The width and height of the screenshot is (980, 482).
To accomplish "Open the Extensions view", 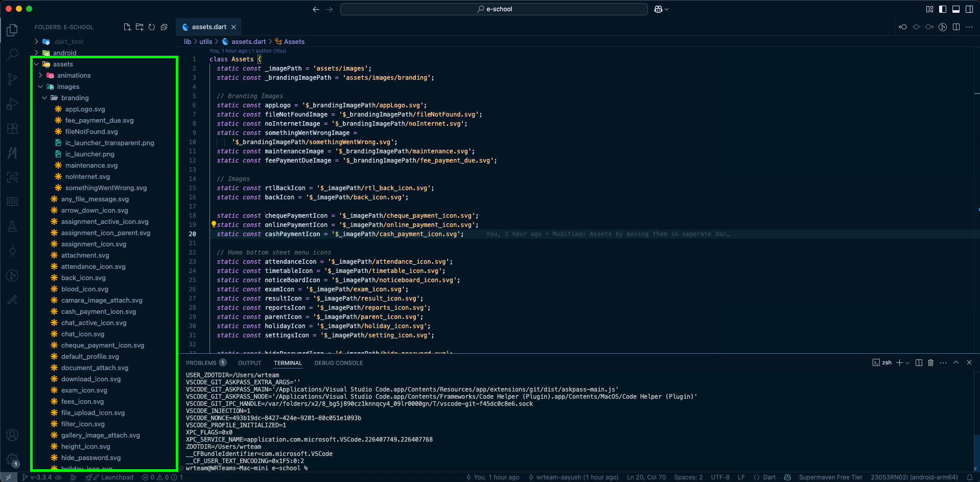I will pos(12,128).
